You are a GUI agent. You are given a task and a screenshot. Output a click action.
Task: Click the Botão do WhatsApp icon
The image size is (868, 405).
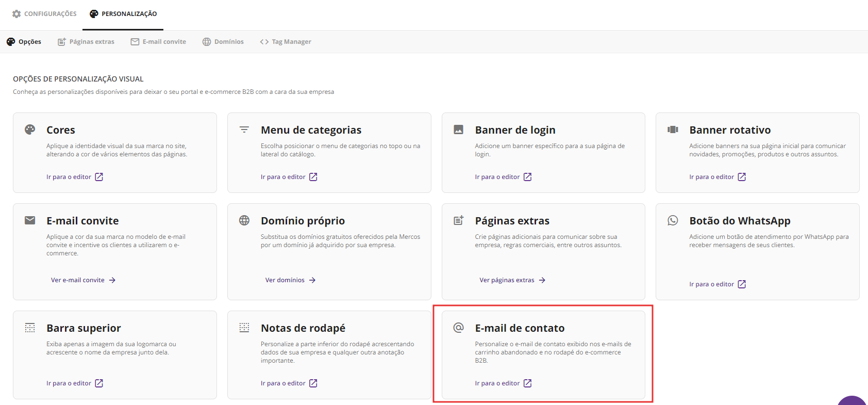pos(673,220)
